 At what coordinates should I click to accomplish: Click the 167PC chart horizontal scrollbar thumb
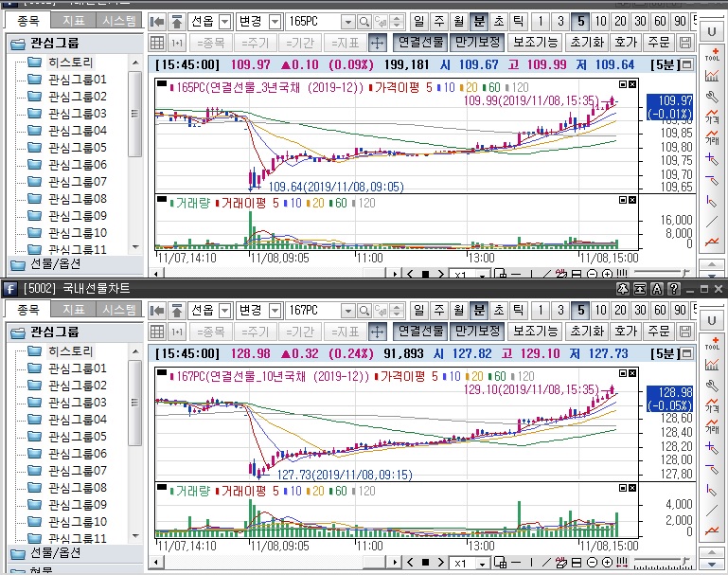click(373, 562)
